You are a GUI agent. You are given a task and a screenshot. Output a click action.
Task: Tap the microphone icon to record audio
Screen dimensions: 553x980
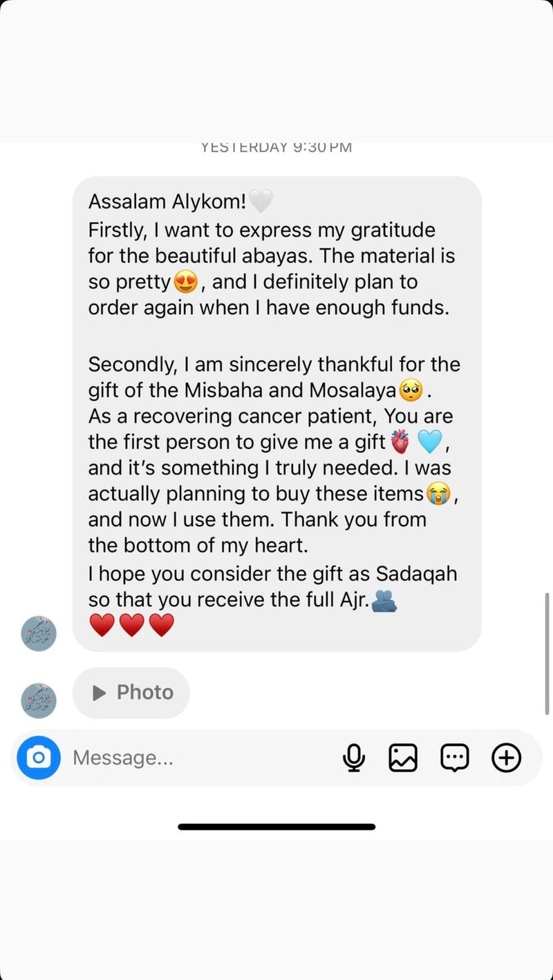(354, 758)
